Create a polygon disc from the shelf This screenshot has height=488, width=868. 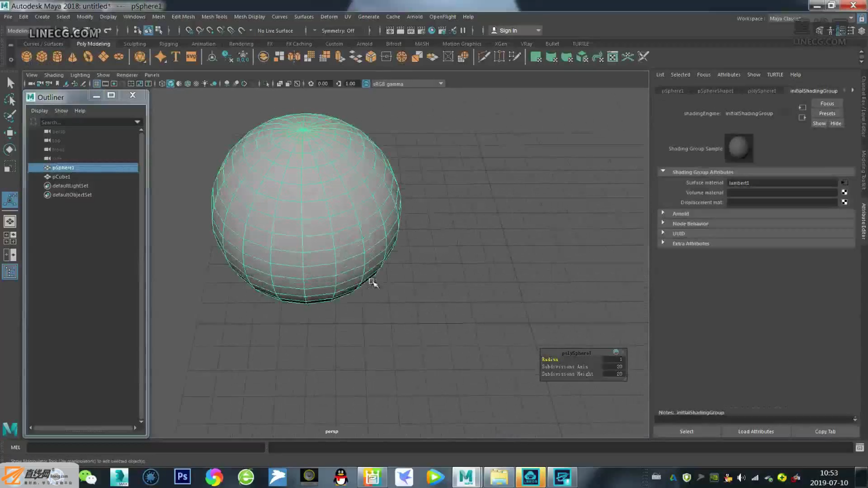point(118,56)
